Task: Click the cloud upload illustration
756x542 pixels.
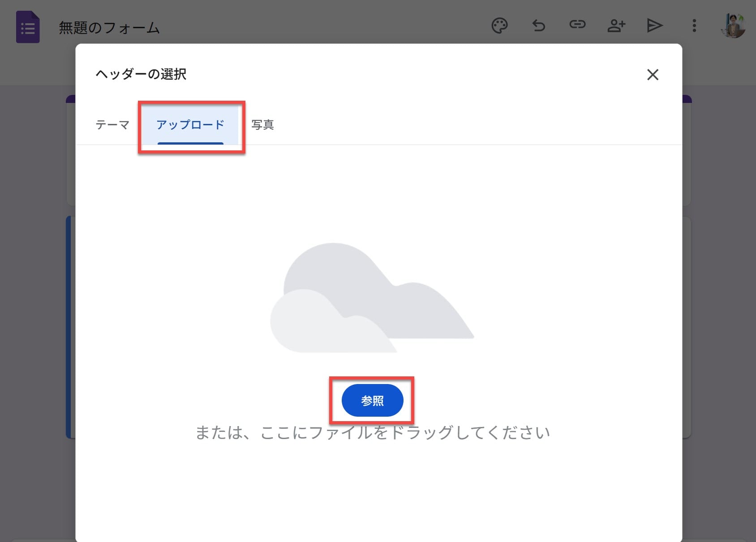Action: [372, 298]
